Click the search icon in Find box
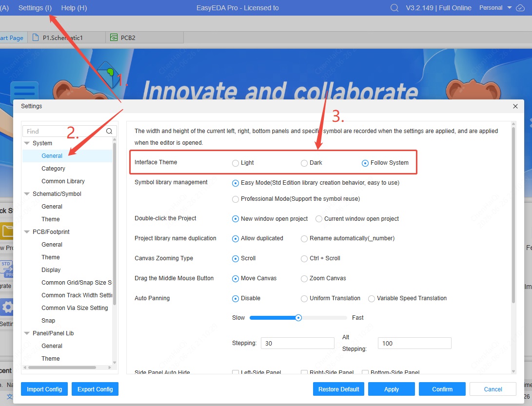 (x=109, y=131)
